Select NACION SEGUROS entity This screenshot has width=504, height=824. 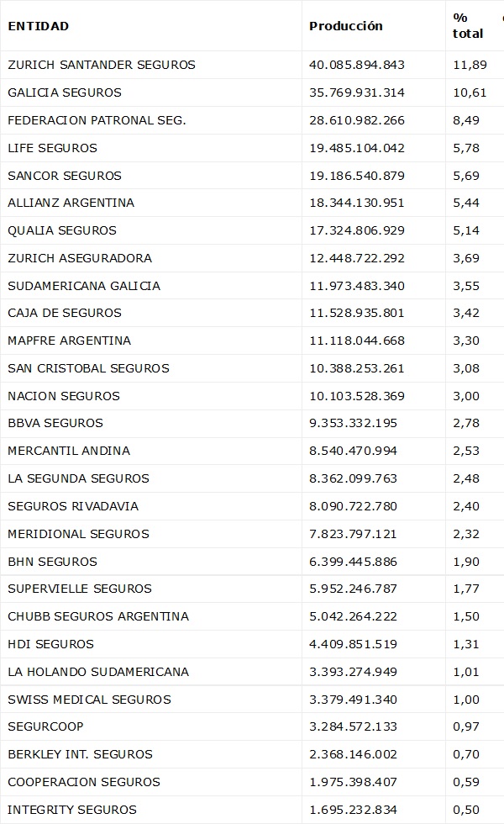coord(64,396)
